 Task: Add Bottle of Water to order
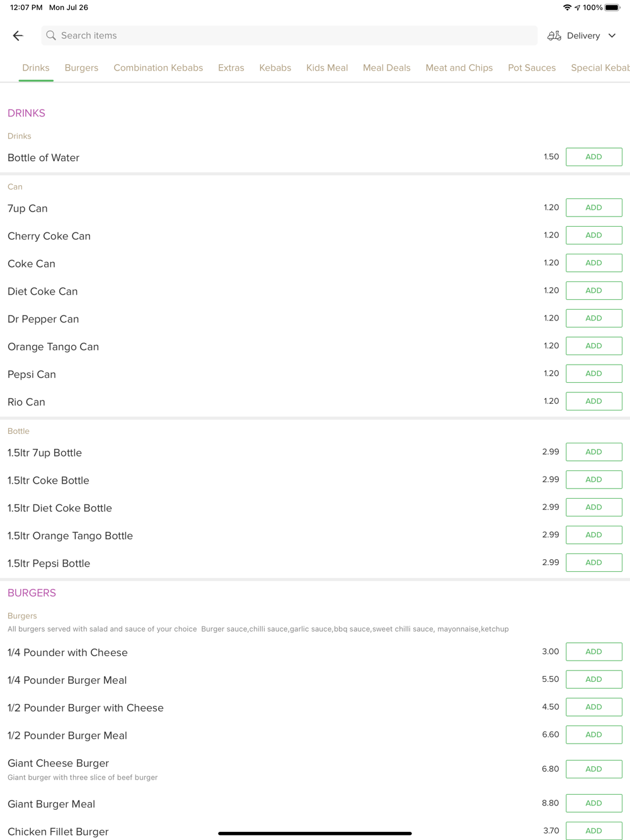tap(594, 157)
